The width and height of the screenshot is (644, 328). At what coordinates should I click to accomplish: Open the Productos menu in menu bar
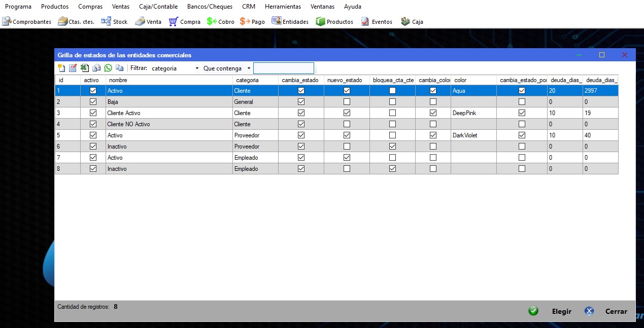55,7
